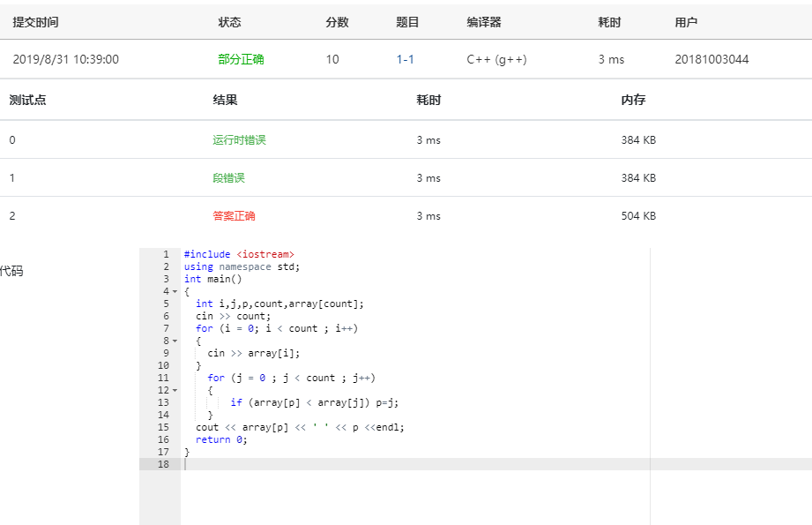Image resolution: width=812 pixels, height=525 pixels.
Task: Collapse the main function code fold on line 4
Action: 174,290
